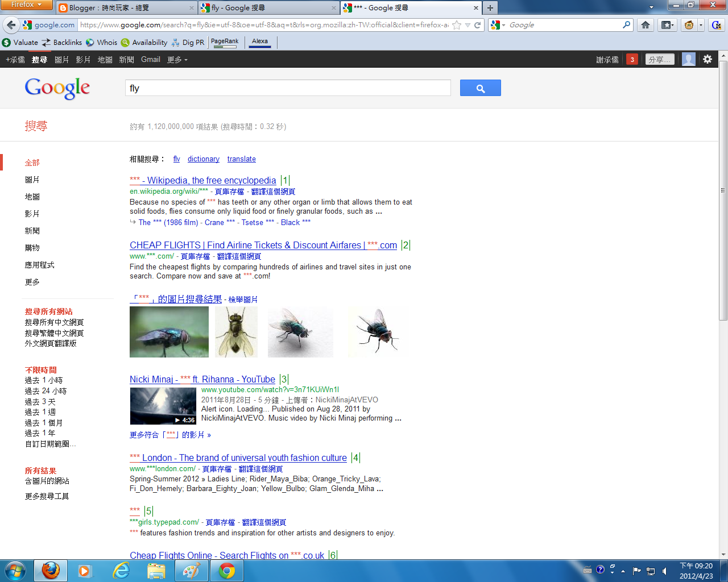The width and height of the screenshot is (728, 582).
Task: Open the CHEAP FLIGHTS airline tickets result
Action: [263, 245]
